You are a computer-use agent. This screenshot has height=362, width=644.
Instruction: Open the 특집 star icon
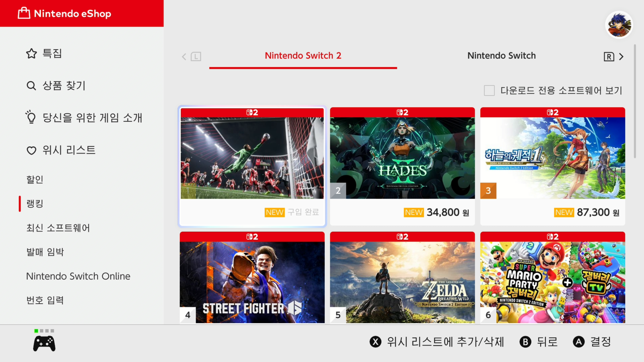click(x=32, y=53)
